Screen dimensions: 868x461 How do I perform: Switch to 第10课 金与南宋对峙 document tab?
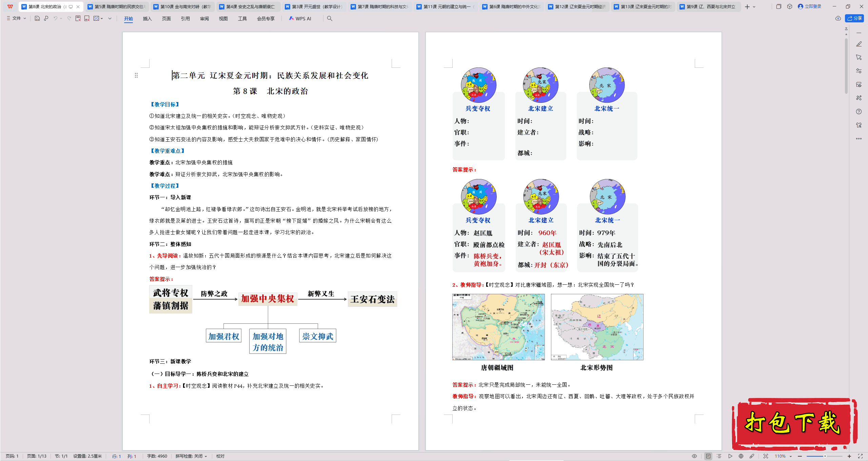182,7
